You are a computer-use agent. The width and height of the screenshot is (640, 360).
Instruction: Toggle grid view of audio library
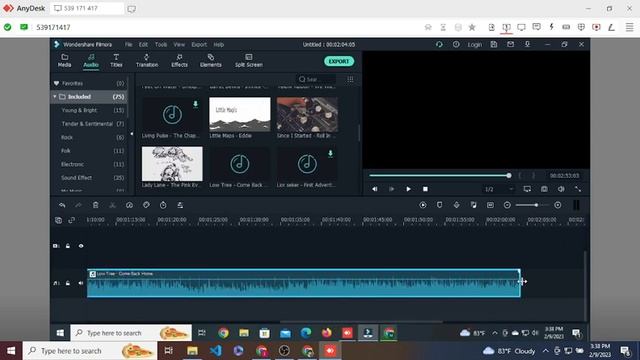pyautogui.click(x=350, y=79)
